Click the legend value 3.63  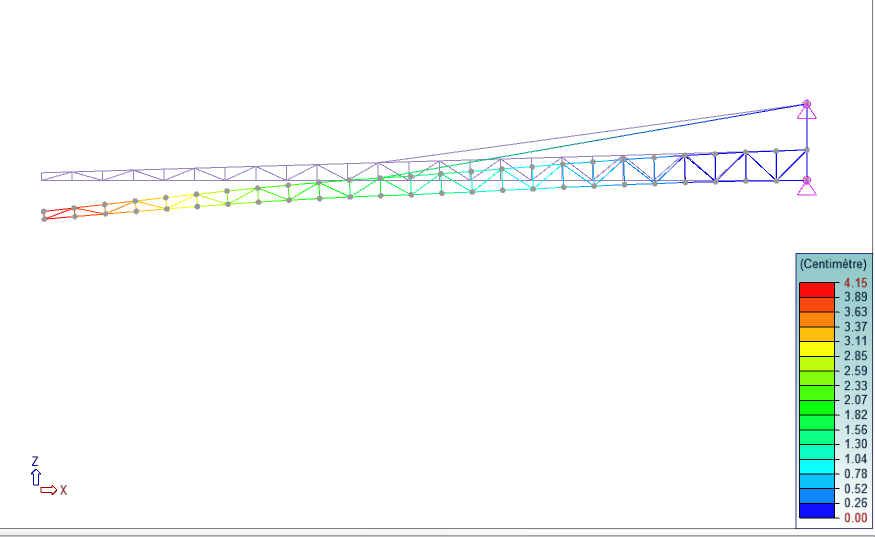855,311
